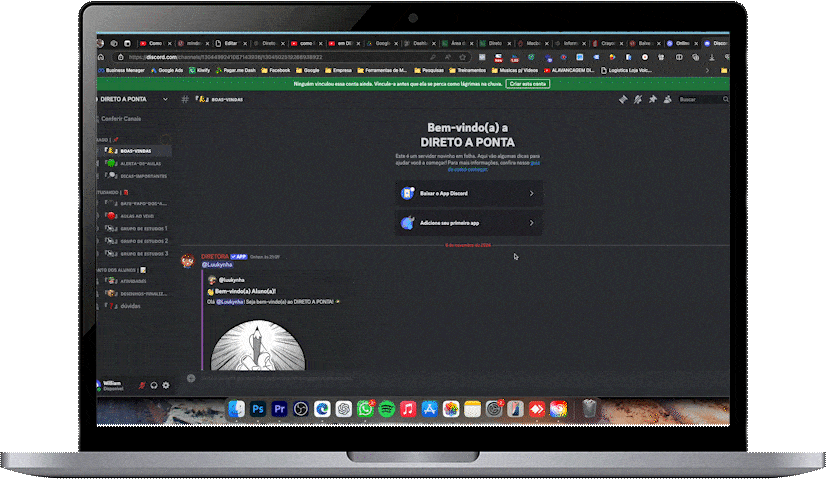This screenshot has height=479, width=826.
Task: Toggle the notification bell in channel header
Action: tap(637, 100)
